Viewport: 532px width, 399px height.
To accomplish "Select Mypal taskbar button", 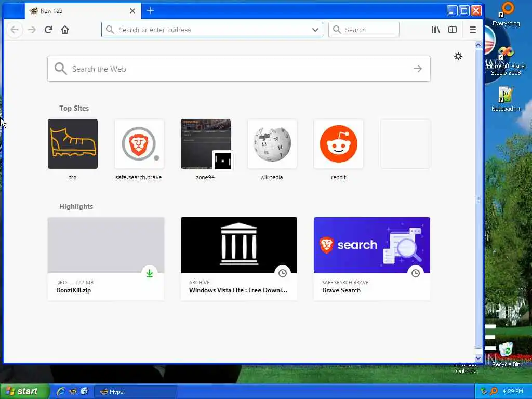I will 135,392.
